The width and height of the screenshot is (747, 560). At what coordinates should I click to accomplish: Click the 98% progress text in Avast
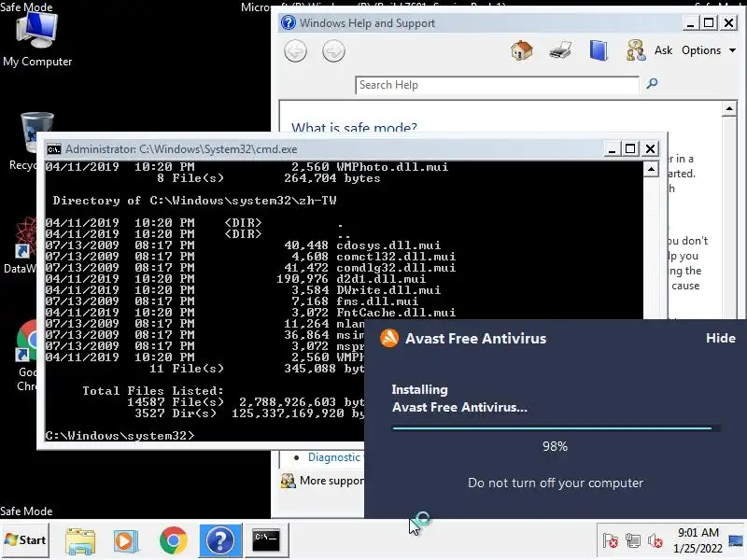coord(555,446)
